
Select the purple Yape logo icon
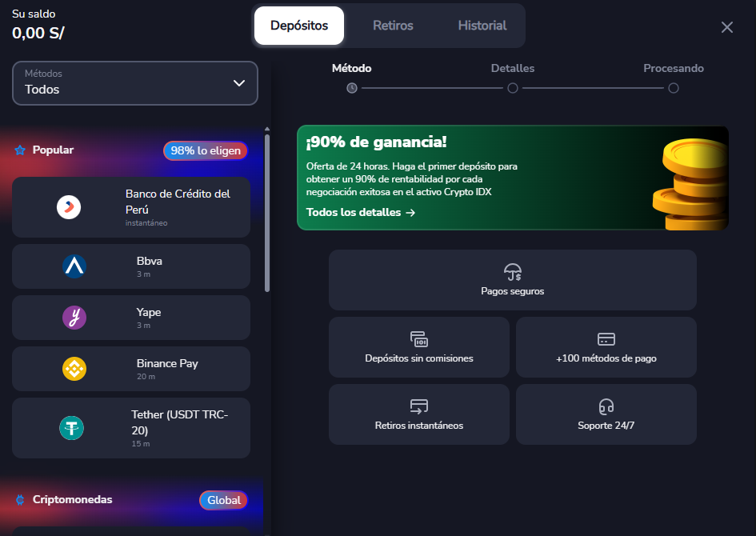pyautogui.click(x=74, y=318)
